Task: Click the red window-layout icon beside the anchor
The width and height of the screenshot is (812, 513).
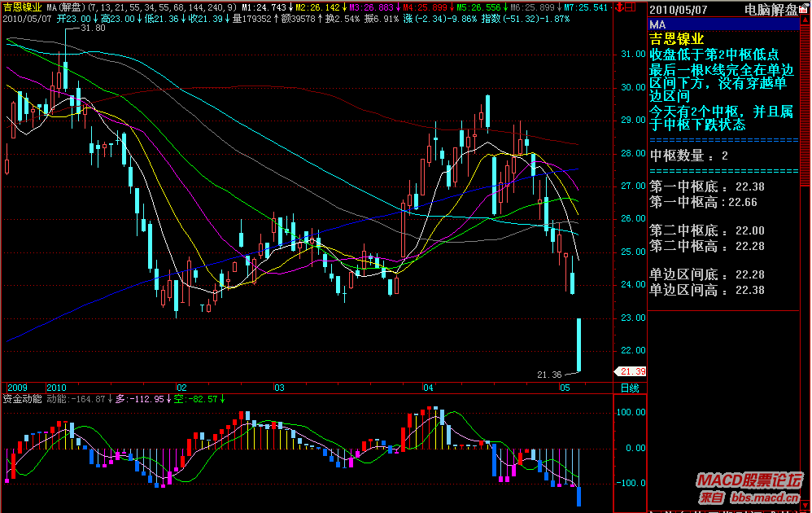Action: click(x=631, y=7)
